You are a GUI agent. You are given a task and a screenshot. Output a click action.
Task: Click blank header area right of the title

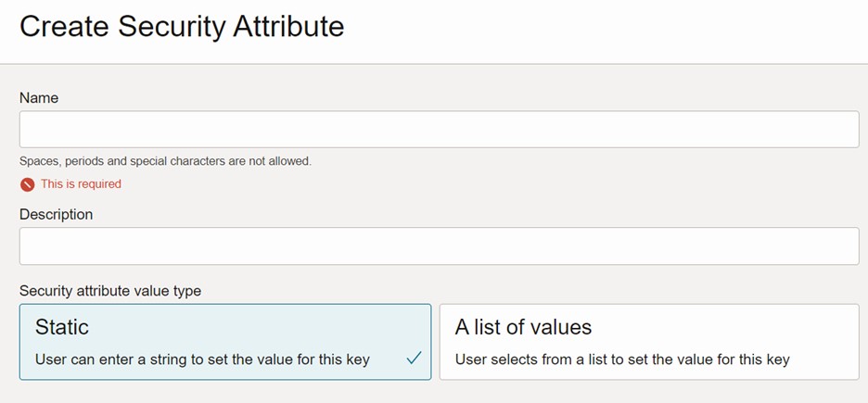click(603, 28)
